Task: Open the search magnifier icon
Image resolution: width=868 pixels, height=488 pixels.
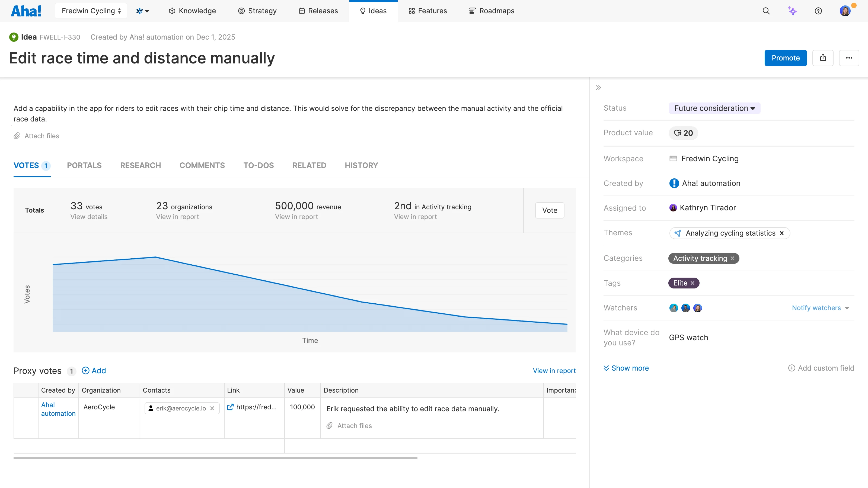Action: point(766,11)
